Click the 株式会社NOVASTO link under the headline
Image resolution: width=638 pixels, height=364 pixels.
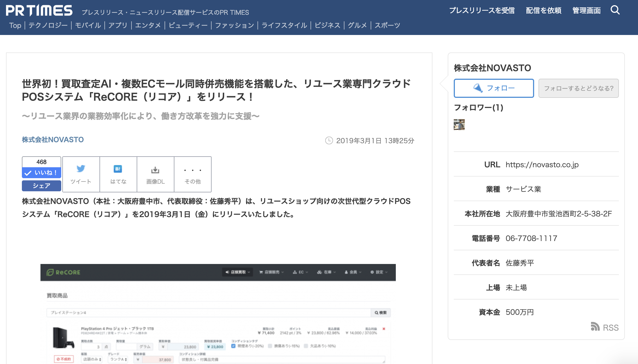tap(53, 140)
